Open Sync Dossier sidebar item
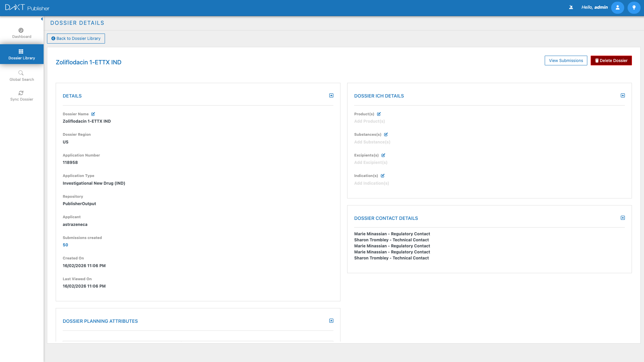This screenshot has height=362, width=644. (21, 96)
